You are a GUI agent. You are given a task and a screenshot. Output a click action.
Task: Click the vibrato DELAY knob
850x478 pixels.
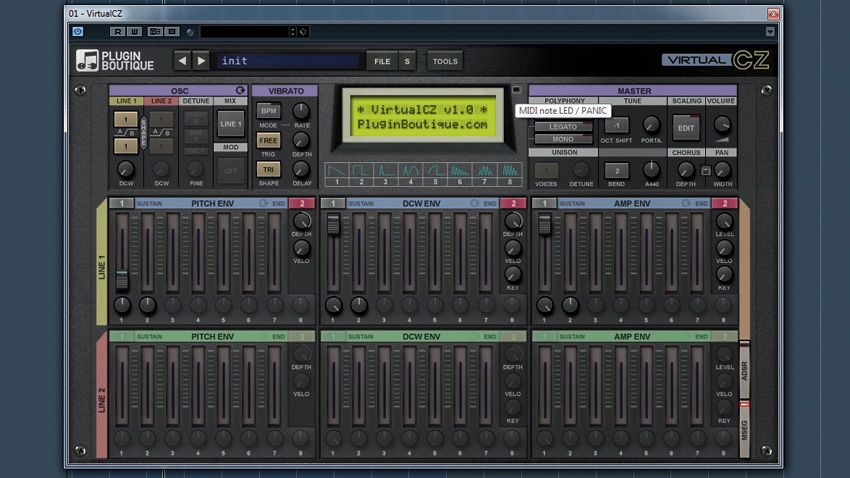tap(301, 170)
